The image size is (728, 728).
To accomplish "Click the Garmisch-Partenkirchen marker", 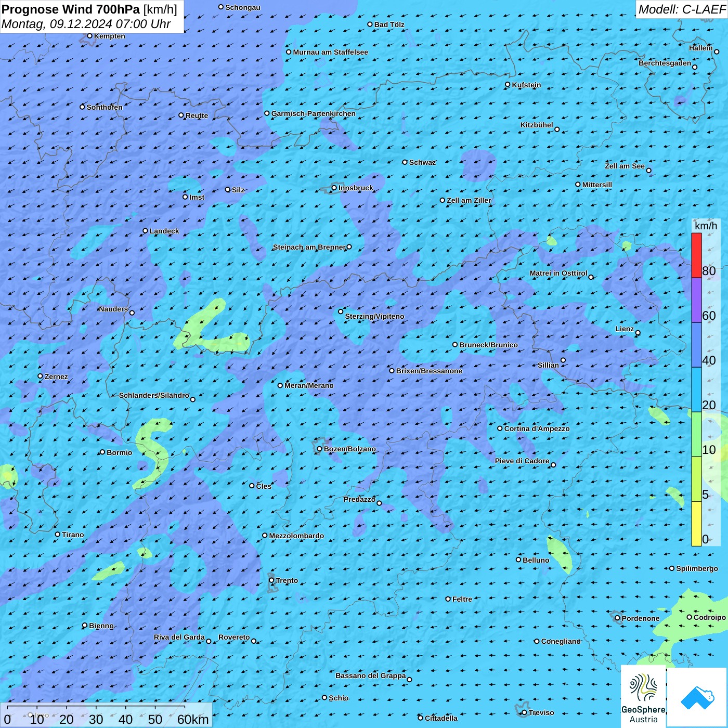I will (x=267, y=113).
